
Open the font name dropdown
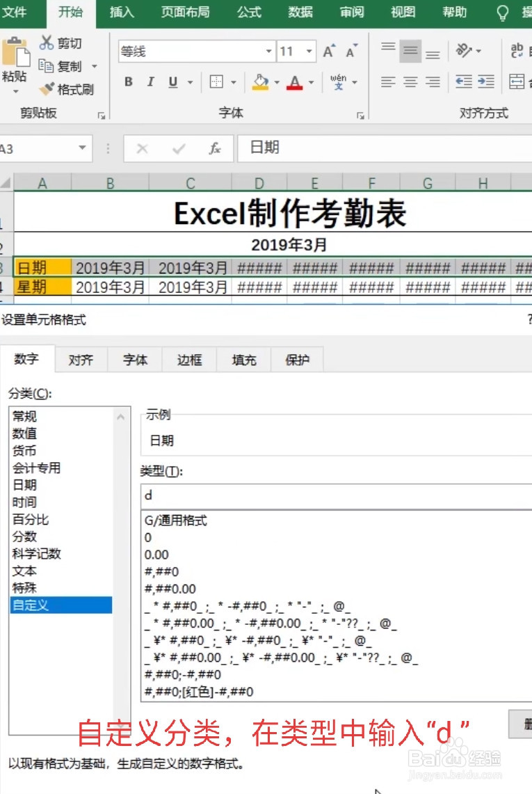click(269, 51)
